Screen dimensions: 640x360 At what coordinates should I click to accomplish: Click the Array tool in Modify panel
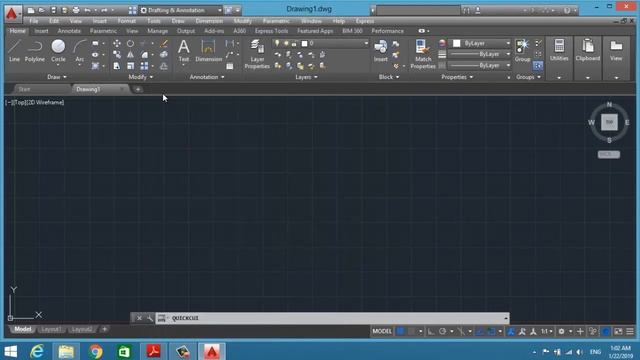[x=144, y=66]
